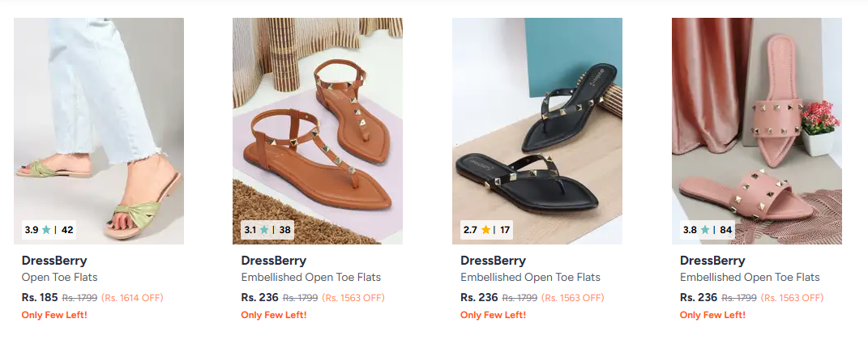Image resolution: width=868 pixels, height=340 pixels.
Task: Click DressBerry brand under the black flip-flops
Action: pos(493,261)
